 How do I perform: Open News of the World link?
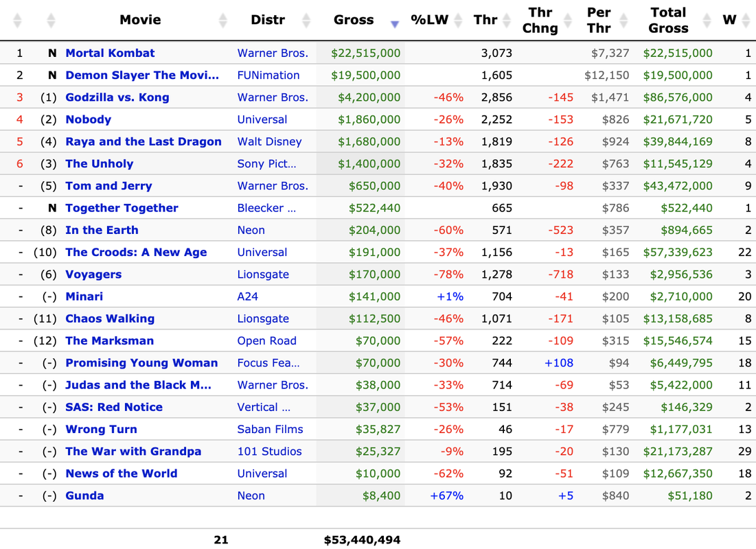point(122,474)
